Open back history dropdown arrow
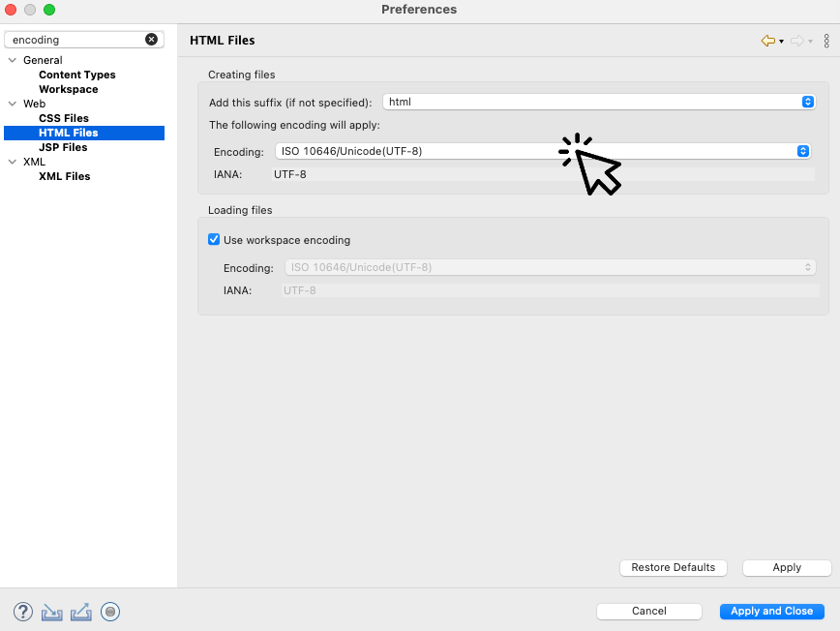 coord(782,42)
